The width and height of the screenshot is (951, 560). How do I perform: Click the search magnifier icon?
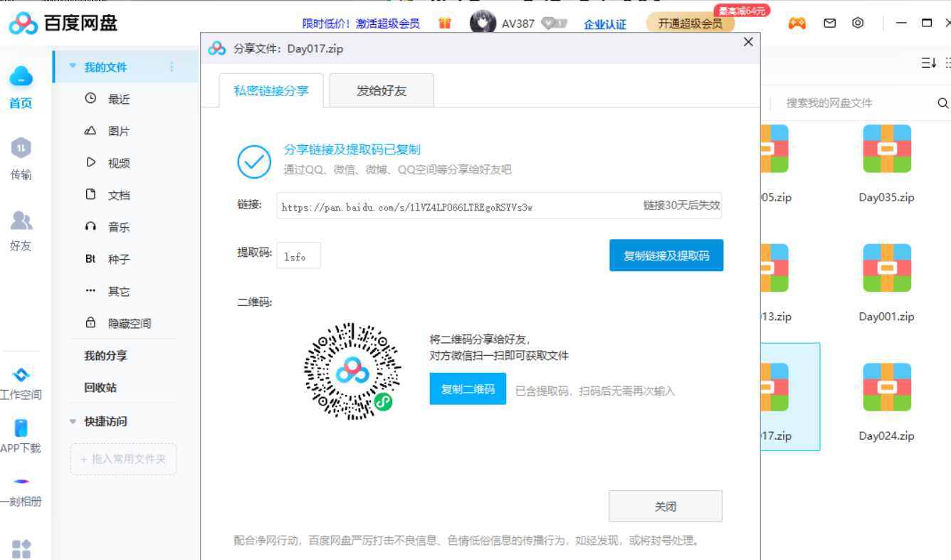pyautogui.click(x=943, y=102)
